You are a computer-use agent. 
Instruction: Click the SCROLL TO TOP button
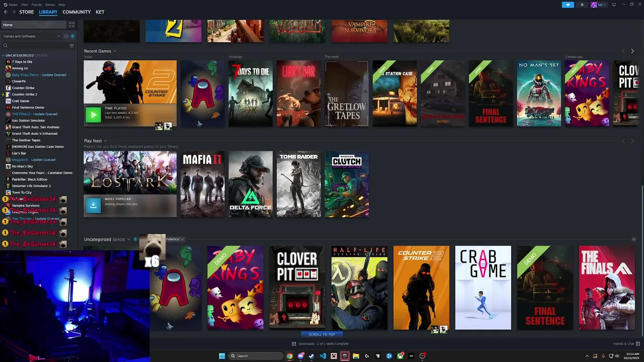(x=321, y=334)
